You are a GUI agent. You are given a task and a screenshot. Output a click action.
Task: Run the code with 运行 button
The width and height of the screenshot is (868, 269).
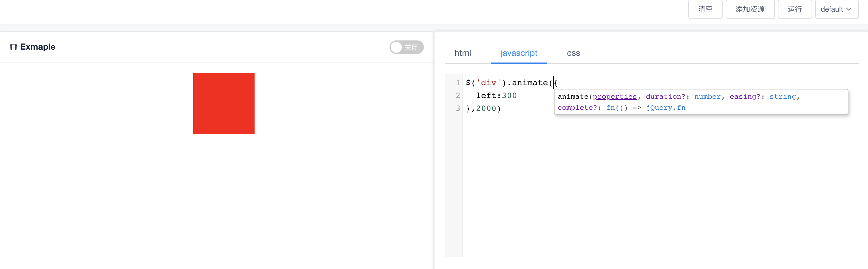click(x=795, y=9)
